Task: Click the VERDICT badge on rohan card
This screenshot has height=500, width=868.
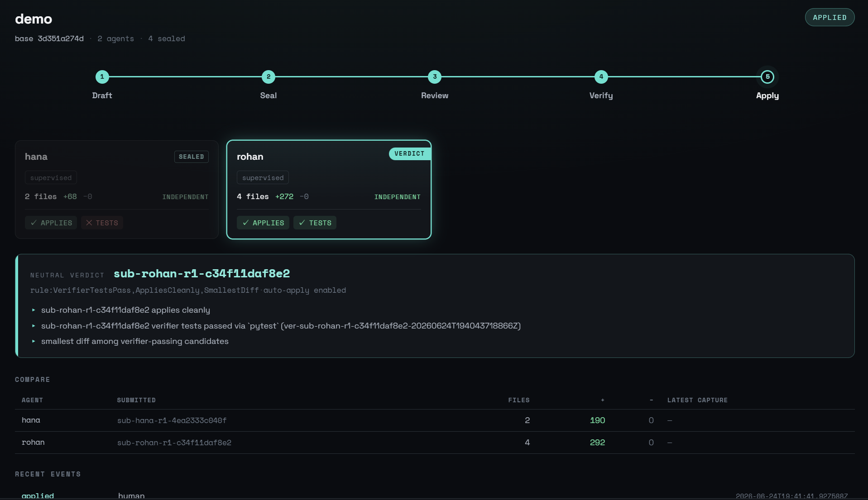Action: point(409,154)
